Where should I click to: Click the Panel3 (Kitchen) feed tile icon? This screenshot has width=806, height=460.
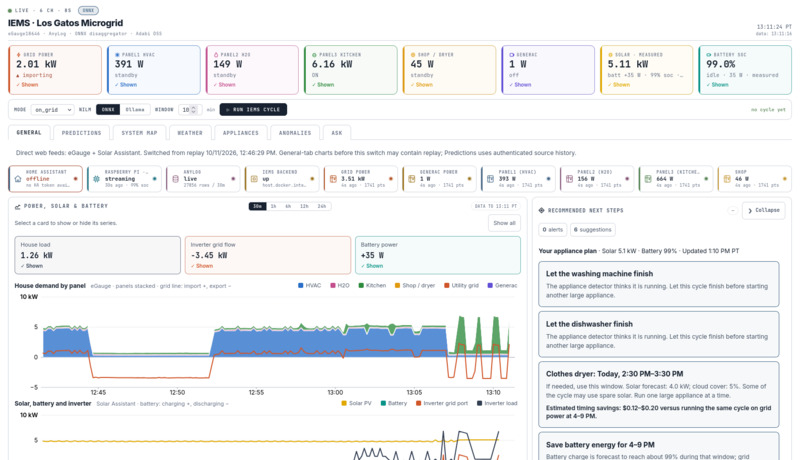[648, 179]
